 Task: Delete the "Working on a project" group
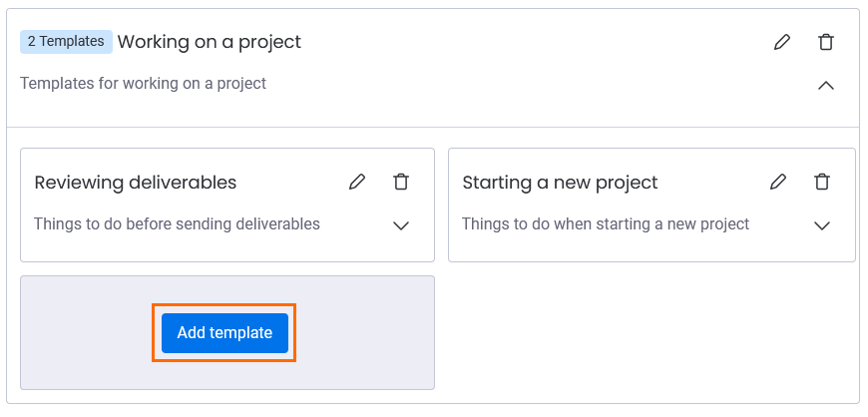[x=826, y=42]
